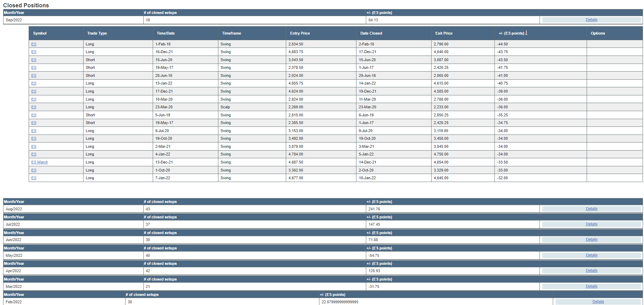Expand Details for Aug/2022

(591, 209)
